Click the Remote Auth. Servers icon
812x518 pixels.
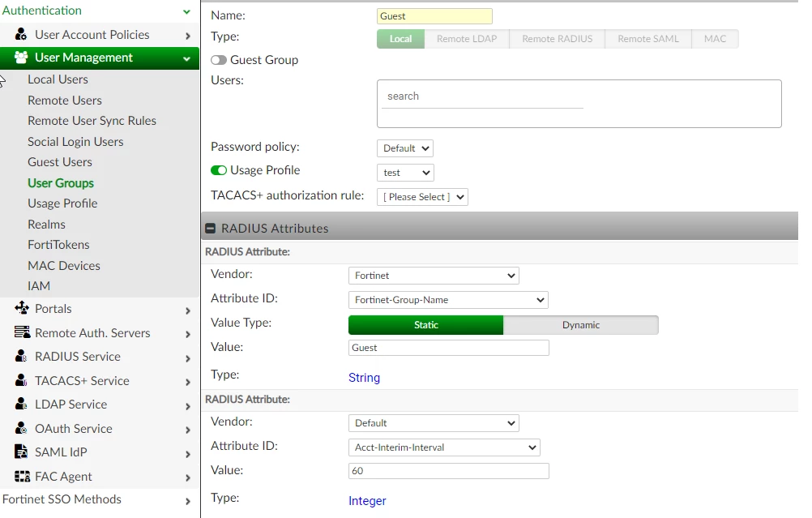(x=22, y=332)
